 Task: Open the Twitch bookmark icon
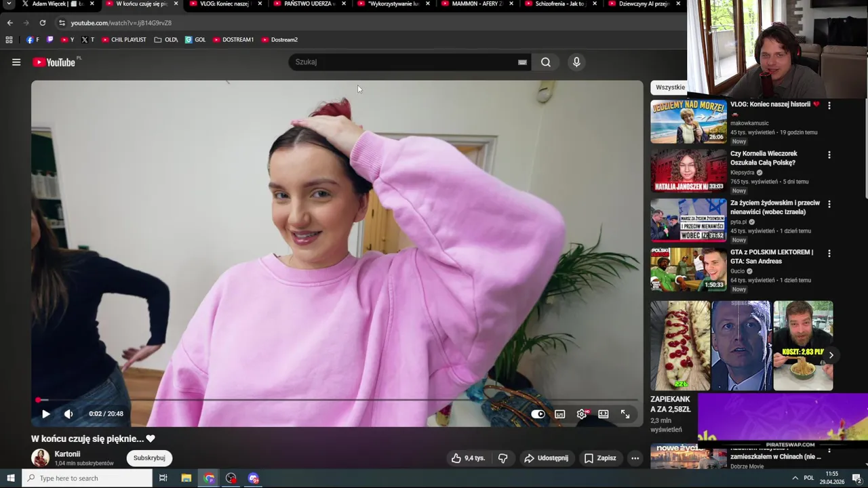click(x=50, y=40)
